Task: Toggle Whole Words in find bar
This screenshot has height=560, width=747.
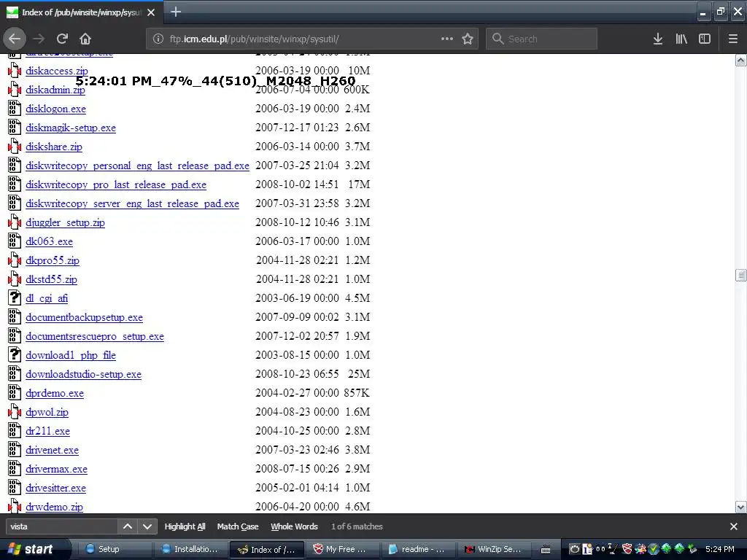Action: pos(294,526)
